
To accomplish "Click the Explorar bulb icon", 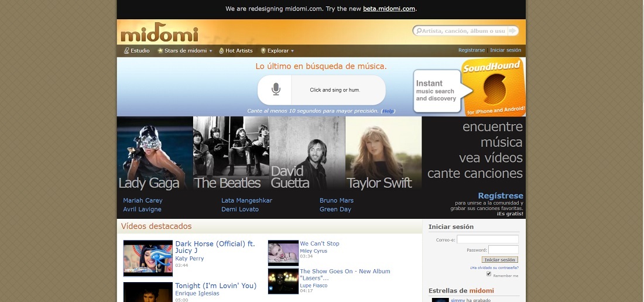I will click(x=263, y=50).
